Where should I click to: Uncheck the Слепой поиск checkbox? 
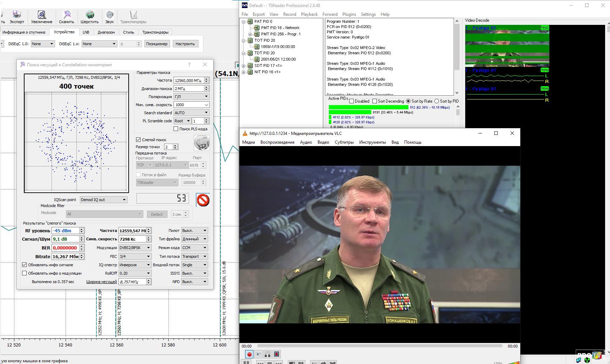(138, 139)
